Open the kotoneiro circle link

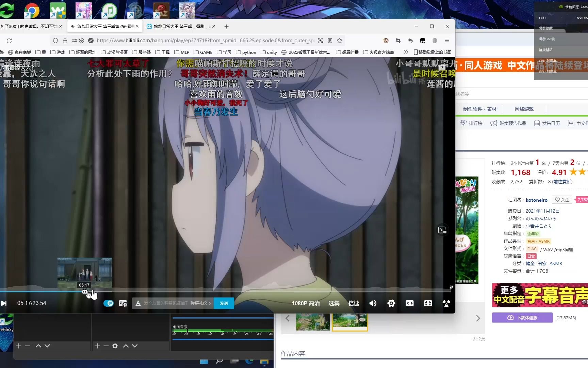click(x=537, y=200)
